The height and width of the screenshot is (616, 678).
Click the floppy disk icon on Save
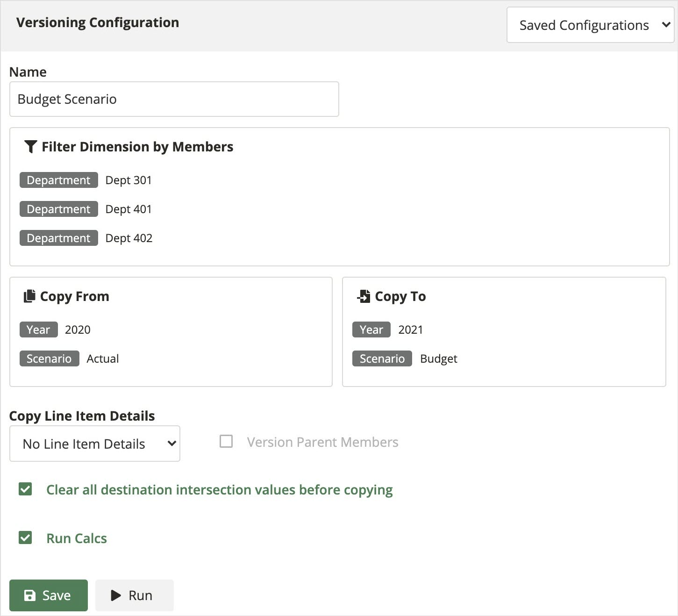pos(30,595)
